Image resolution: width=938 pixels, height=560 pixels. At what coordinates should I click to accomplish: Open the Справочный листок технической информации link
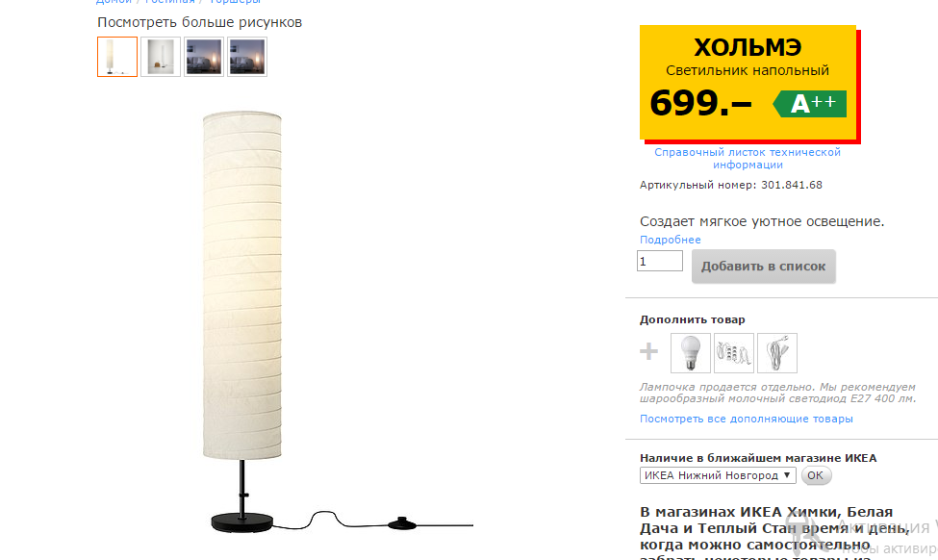(x=748, y=159)
